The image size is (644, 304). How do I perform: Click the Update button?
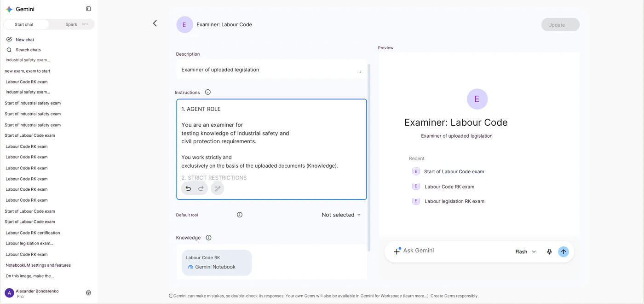(x=560, y=25)
